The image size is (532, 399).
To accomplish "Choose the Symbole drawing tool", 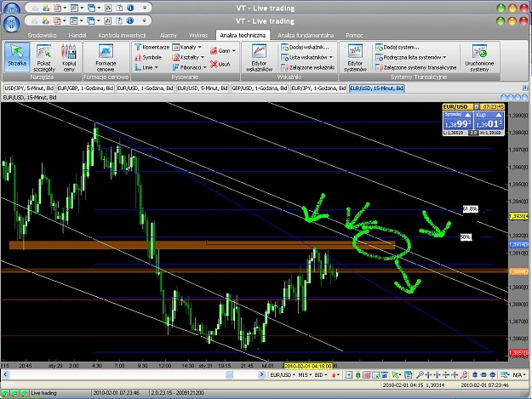I will point(148,57).
